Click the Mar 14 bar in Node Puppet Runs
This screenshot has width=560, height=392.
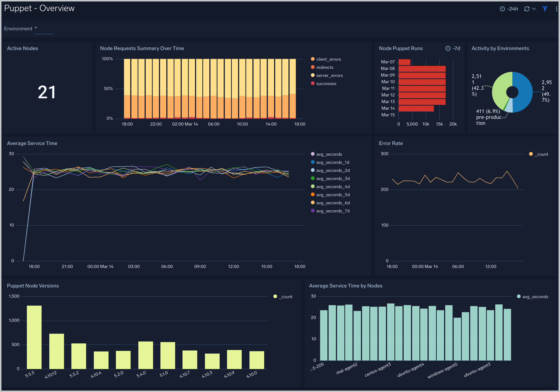tap(416, 108)
